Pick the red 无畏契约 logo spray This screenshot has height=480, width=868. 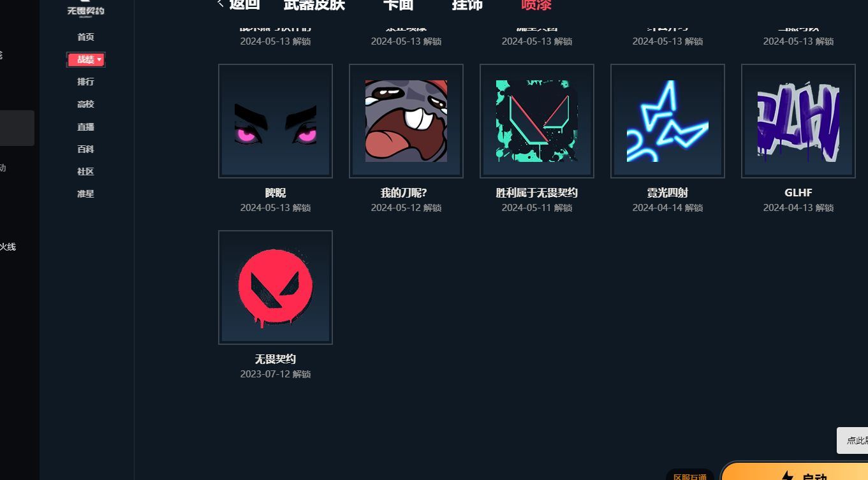pos(276,287)
